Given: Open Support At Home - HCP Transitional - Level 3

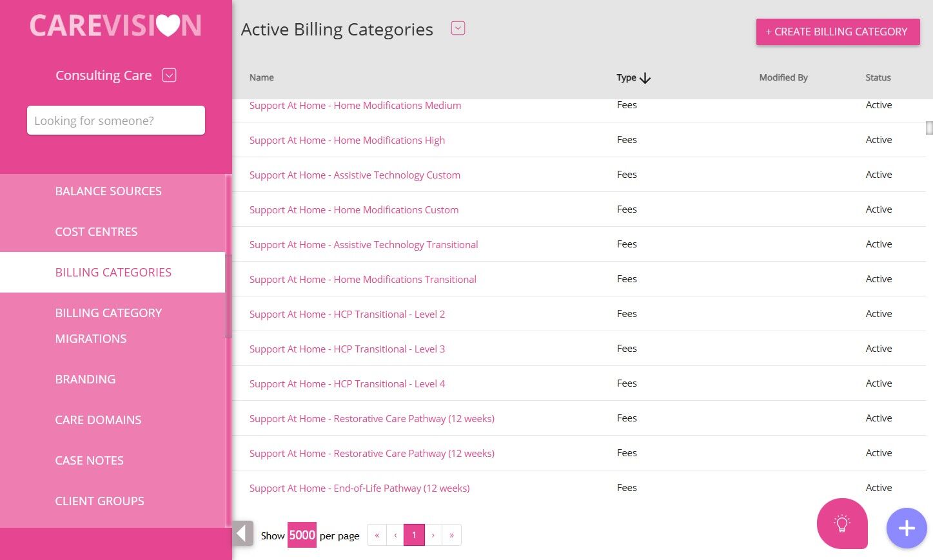Looking at the screenshot, I should coord(347,349).
